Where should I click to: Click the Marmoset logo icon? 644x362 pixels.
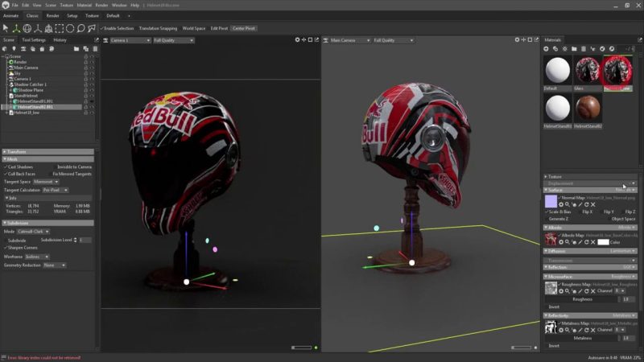(x=5, y=5)
